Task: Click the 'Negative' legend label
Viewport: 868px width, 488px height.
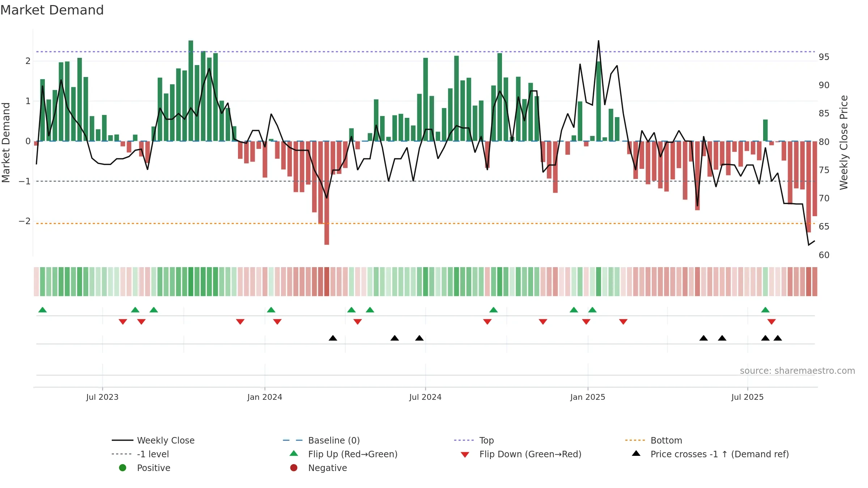Action: pyautogui.click(x=327, y=468)
